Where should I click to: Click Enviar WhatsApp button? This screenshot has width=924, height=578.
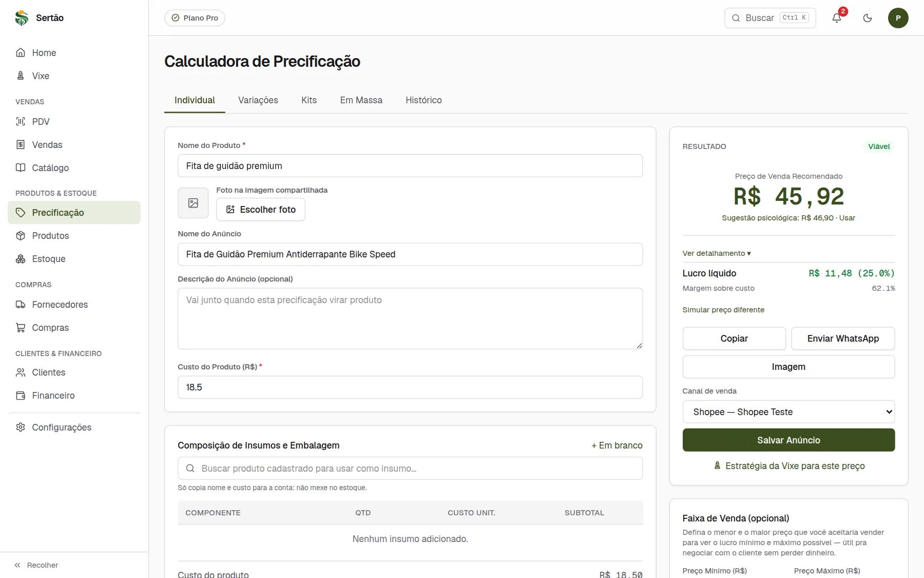tap(843, 338)
